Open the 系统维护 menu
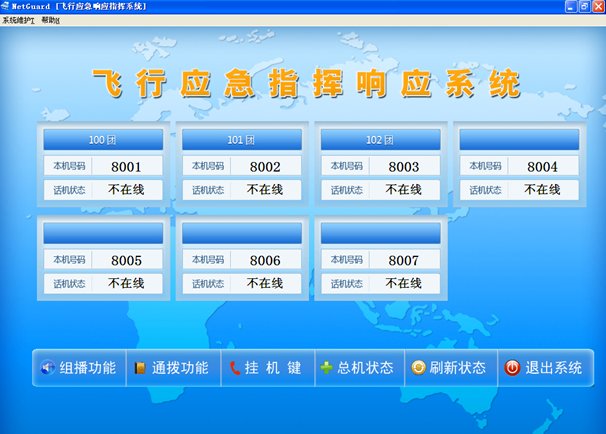 pyautogui.click(x=18, y=19)
